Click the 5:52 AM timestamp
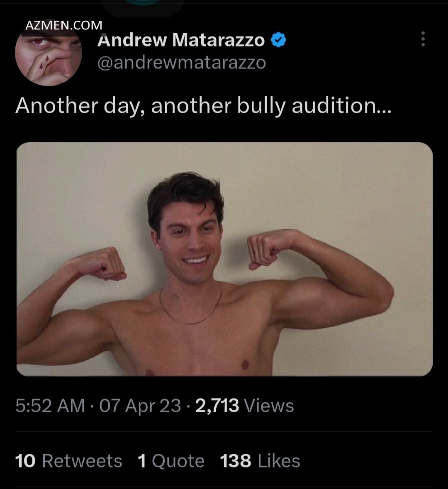 [50, 406]
